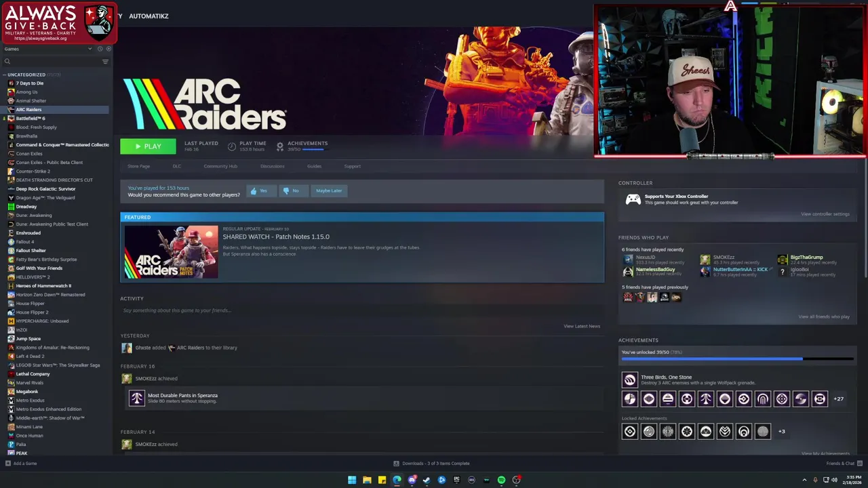This screenshot has width=868, height=488.
Task: Open Windows Start menu
Action: point(352,480)
